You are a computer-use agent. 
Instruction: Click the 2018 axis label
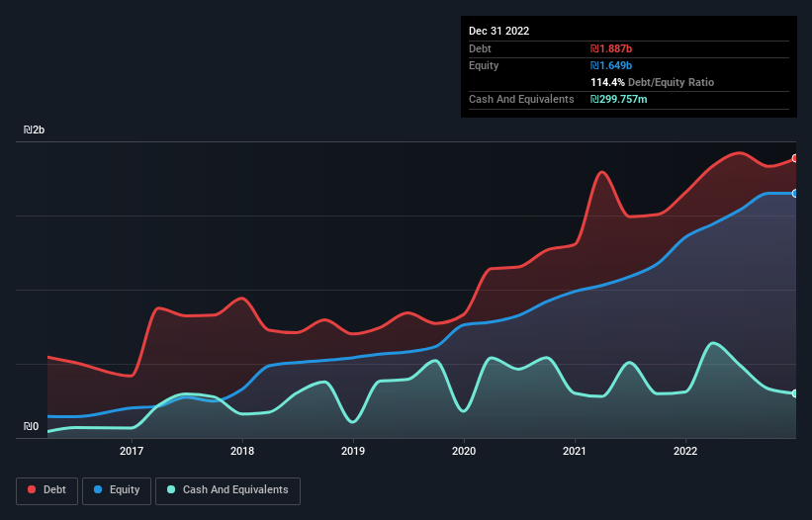coord(242,451)
